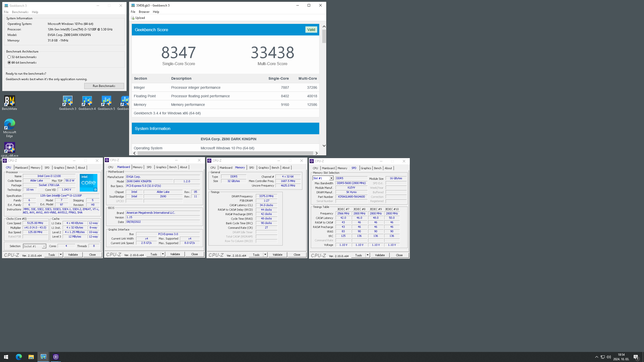Switch to Geekbench in taskbar
The width and height of the screenshot is (644, 362).
[x=43, y=357]
